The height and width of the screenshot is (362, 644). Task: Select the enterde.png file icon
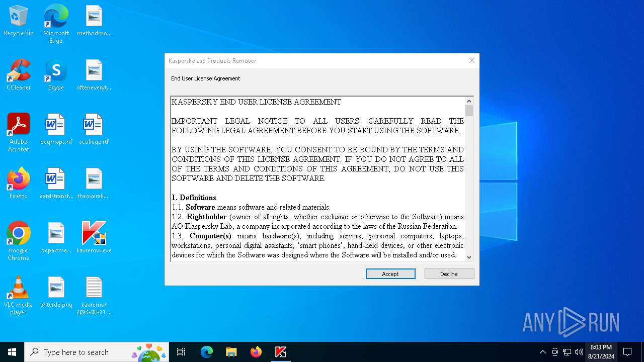(56, 293)
